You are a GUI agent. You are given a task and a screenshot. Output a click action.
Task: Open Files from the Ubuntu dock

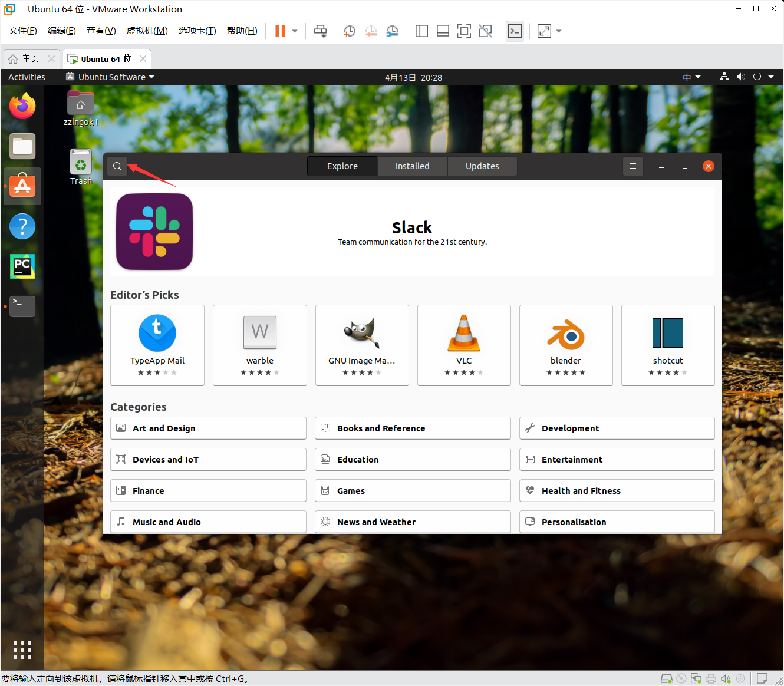pos(22,146)
